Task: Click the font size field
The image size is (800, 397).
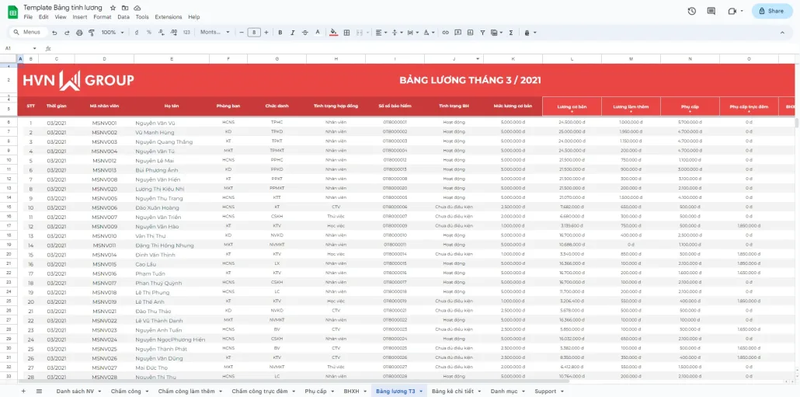Action: 254,33
